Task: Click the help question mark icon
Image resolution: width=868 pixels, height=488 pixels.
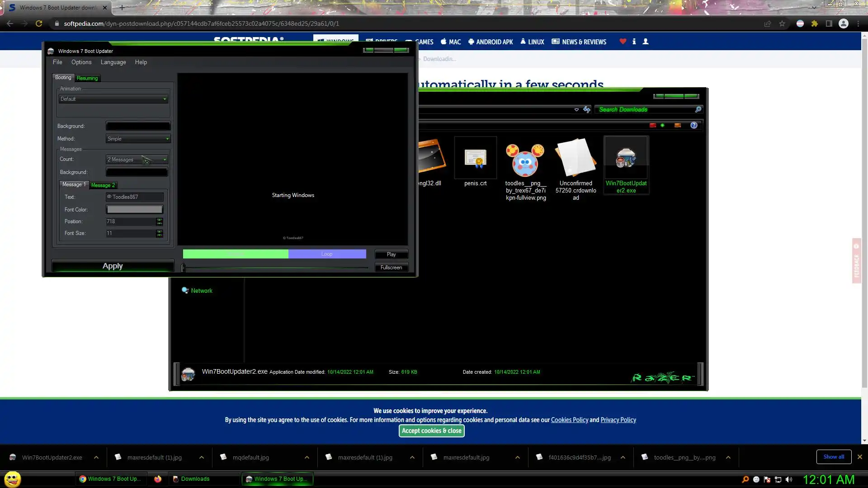Action: tap(693, 125)
